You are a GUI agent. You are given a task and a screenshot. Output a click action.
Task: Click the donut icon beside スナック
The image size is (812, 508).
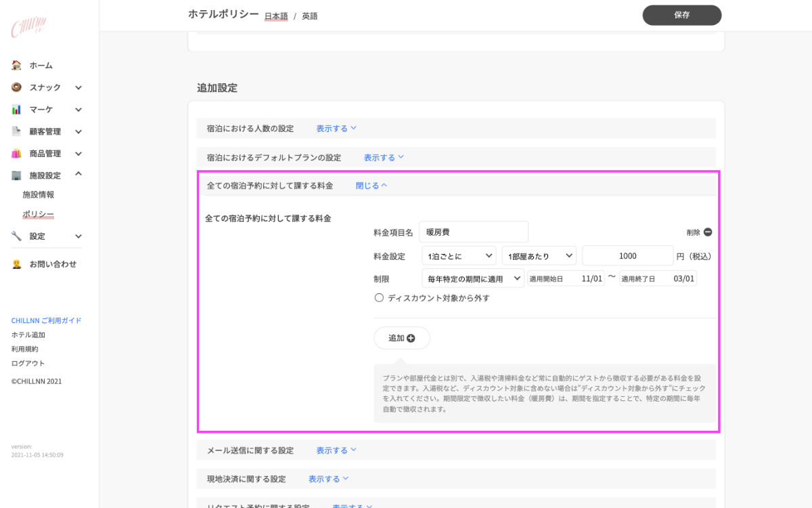click(16, 87)
